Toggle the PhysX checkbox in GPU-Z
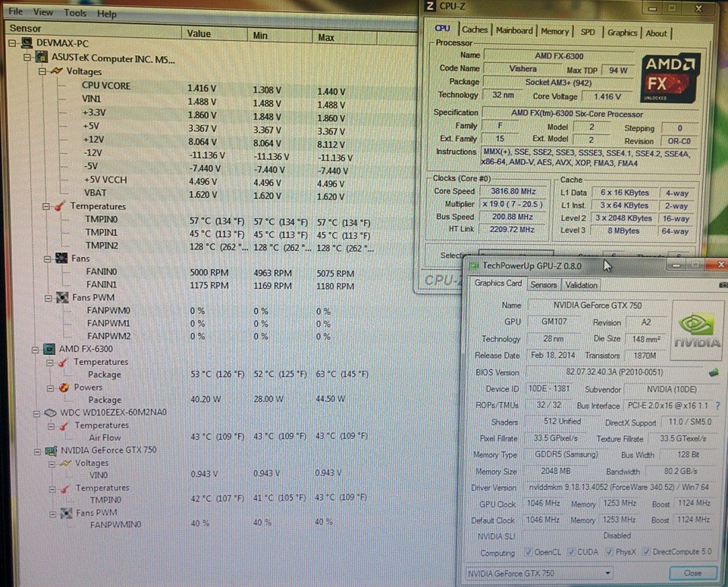Screen dimensions: 728x587 (610, 551)
